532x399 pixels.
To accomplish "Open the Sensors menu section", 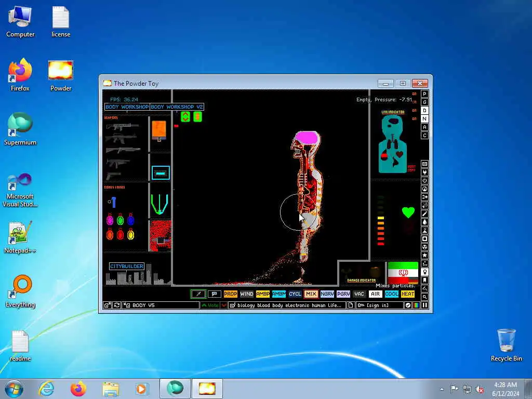I will 424,189.
